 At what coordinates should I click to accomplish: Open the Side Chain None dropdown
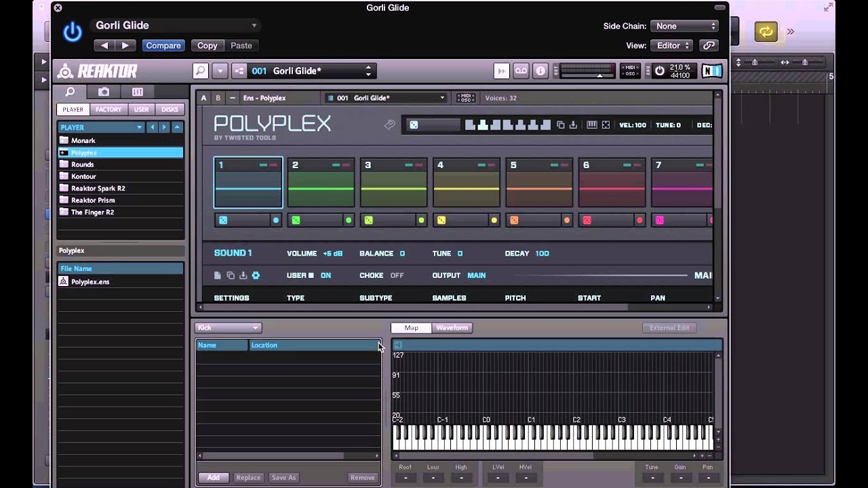(x=684, y=26)
